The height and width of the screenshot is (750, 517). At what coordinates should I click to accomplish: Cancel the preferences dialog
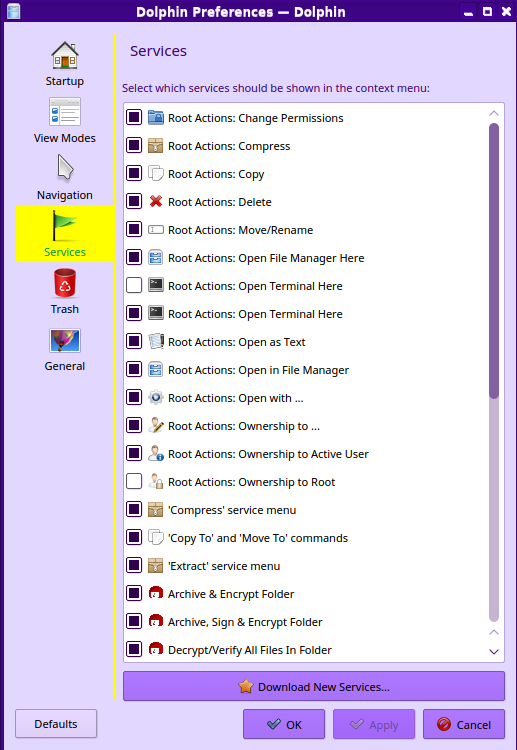pyautogui.click(x=463, y=724)
